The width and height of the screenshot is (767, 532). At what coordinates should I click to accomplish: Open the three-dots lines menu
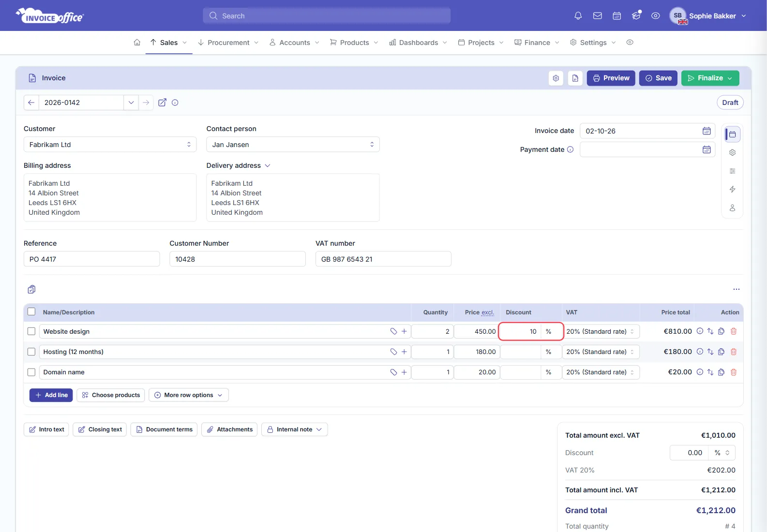click(x=737, y=289)
